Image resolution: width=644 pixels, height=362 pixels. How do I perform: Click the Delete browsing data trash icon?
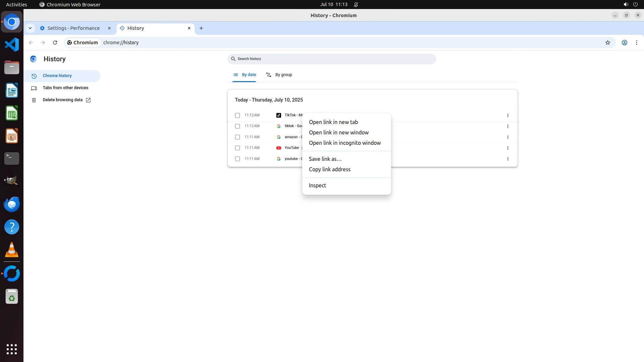pos(34,100)
